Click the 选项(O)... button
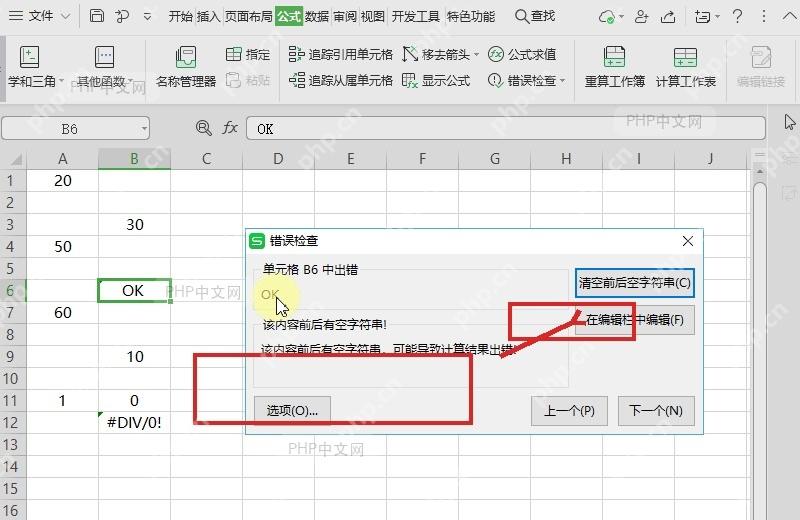The height and width of the screenshot is (520, 800). point(292,411)
